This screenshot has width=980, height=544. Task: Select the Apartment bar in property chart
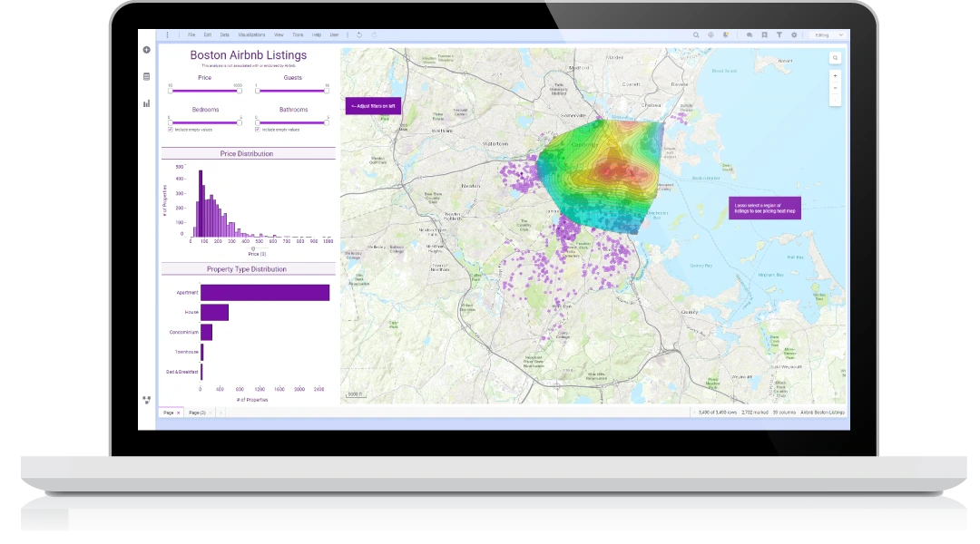[x=265, y=293]
